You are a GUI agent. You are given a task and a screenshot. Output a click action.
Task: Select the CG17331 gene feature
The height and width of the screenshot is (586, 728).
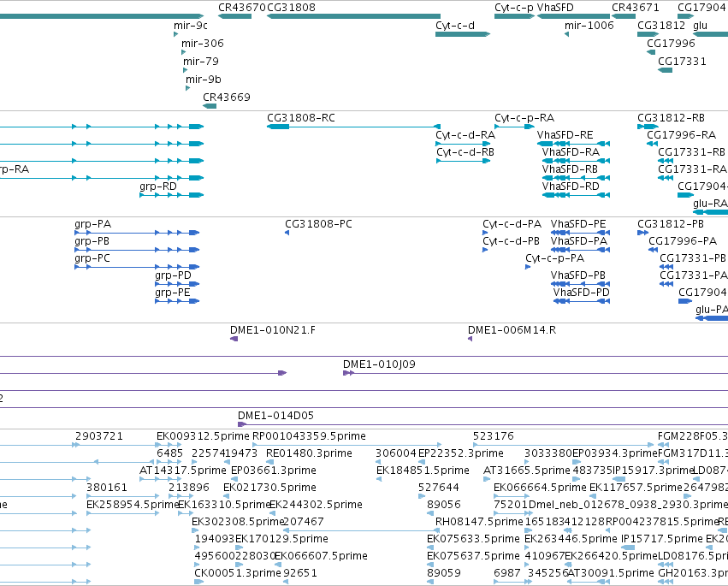pyautogui.click(x=665, y=70)
